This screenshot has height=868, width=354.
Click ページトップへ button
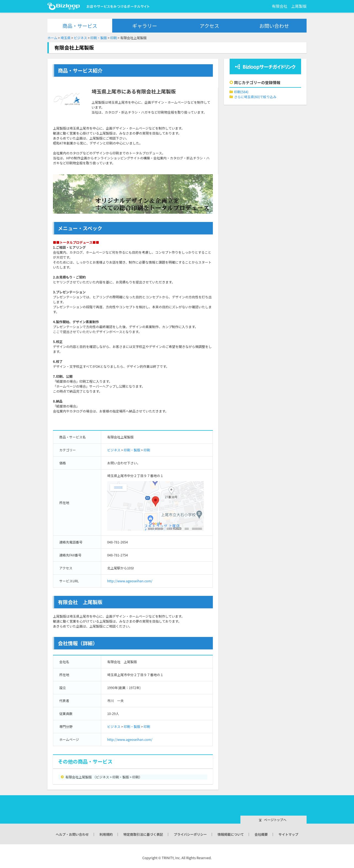click(273, 819)
